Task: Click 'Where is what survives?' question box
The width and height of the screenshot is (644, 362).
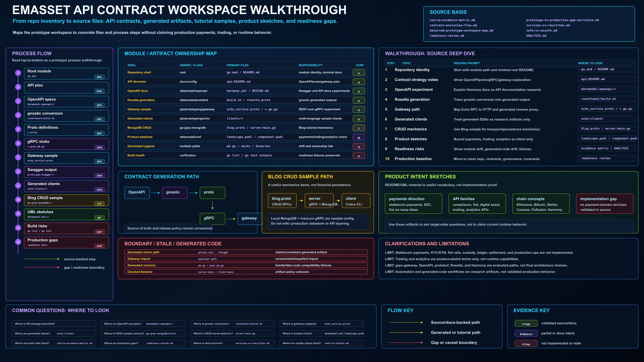Action: coord(232,343)
